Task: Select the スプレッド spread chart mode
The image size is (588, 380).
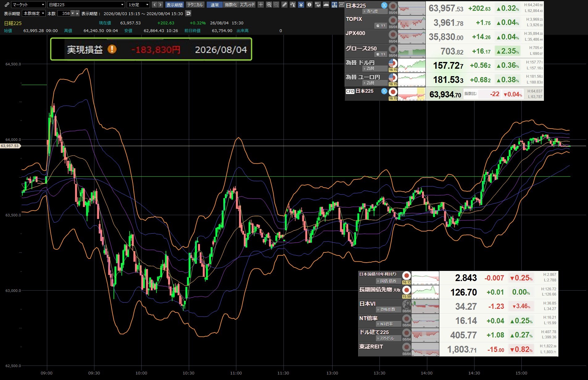Action: point(247,5)
